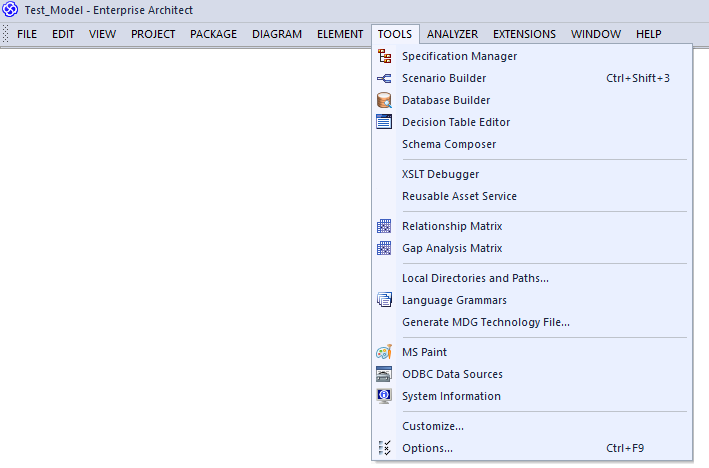Click the Relationship Matrix grid icon

click(384, 226)
